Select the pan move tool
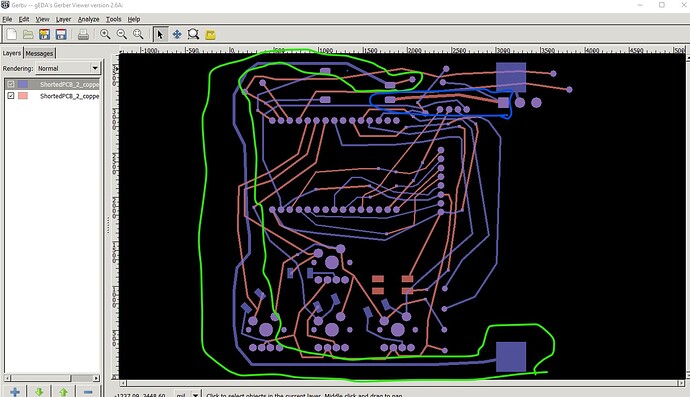The height and width of the screenshot is (397, 690). pos(177,34)
